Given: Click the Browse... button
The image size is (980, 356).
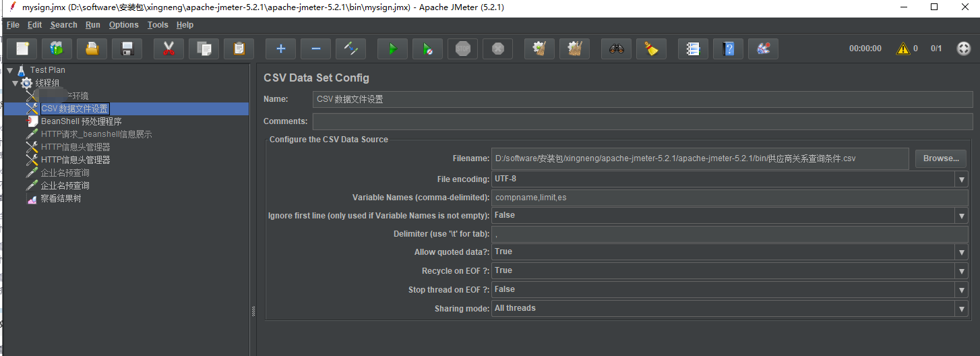Looking at the screenshot, I should [941, 158].
